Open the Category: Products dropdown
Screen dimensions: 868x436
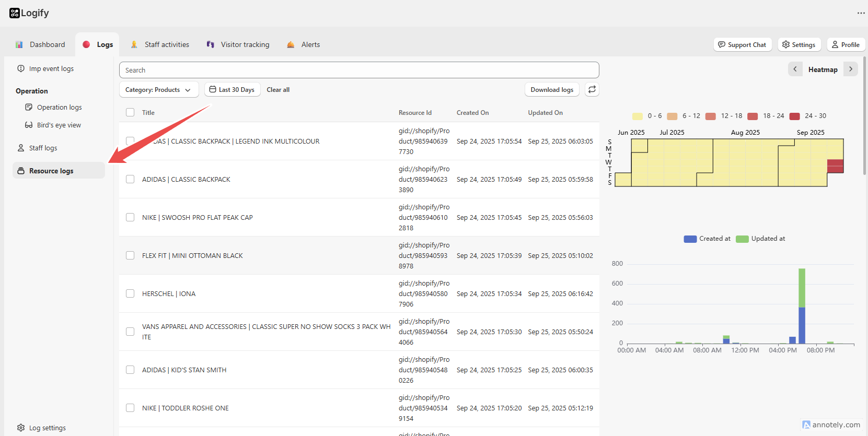159,89
